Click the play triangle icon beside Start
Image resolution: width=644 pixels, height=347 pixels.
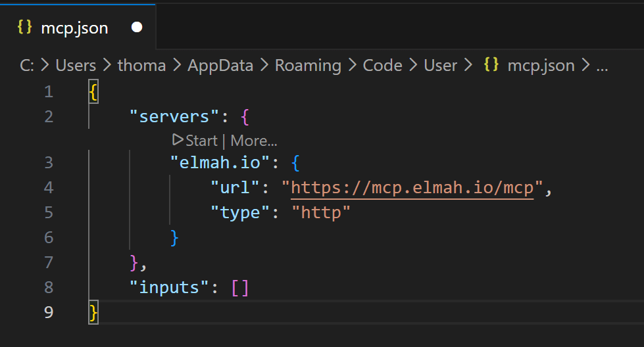click(178, 140)
